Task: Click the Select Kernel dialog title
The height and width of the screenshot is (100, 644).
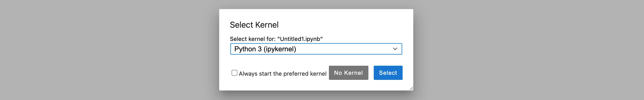Action: pyautogui.click(x=254, y=25)
